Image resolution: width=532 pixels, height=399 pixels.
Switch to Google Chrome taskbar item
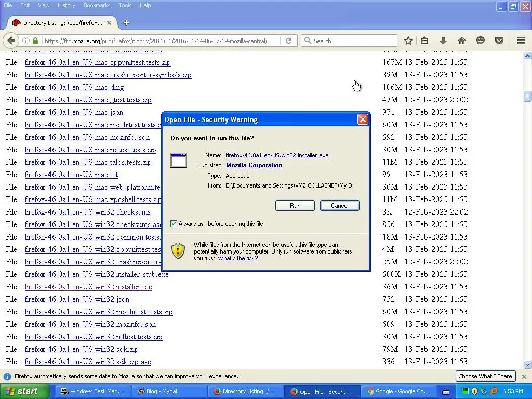[398, 392]
